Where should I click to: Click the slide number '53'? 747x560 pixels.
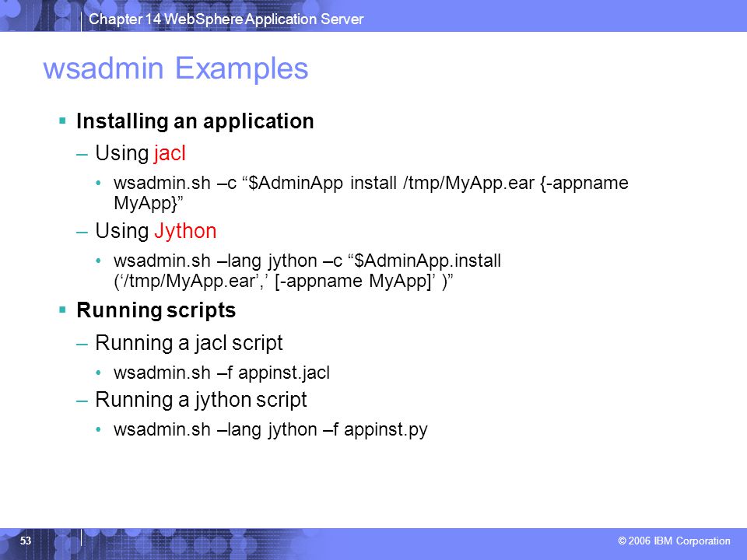pos(25,541)
